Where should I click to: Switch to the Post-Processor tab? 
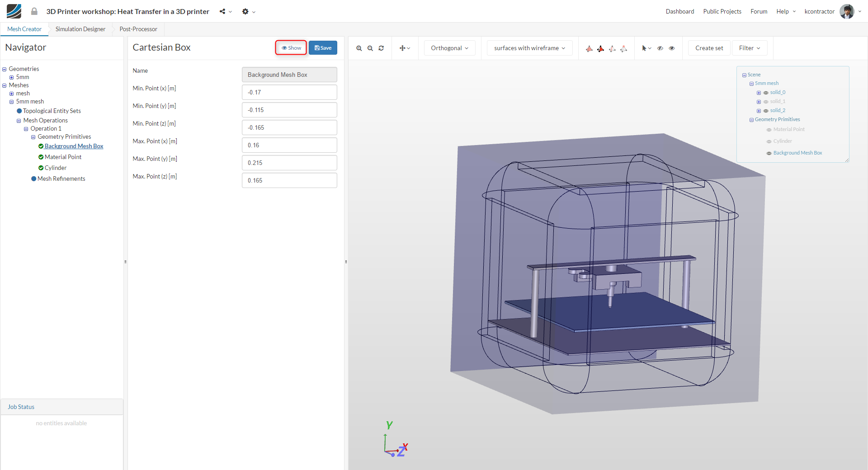pos(138,29)
